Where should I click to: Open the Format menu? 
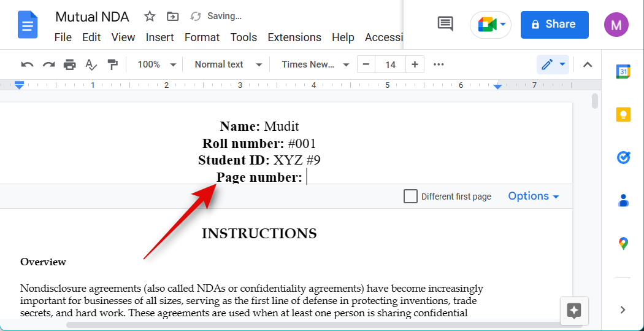point(202,37)
